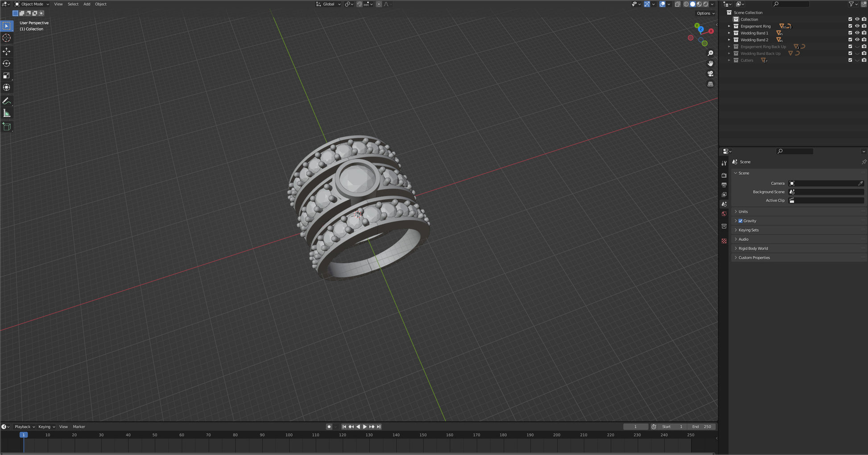Screen dimensions: 868x455
Task: Uncheck exclude checkbox for Cutters
Action: coord(850,60)
